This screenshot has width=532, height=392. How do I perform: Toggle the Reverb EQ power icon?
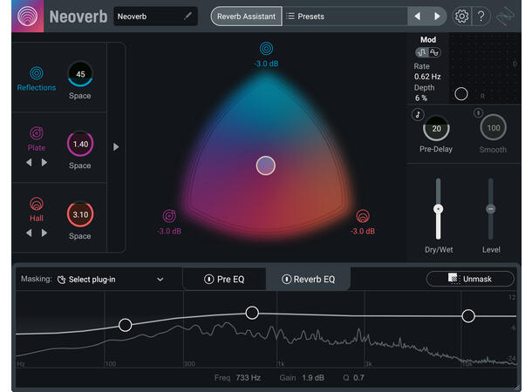click(x=286, y=279)
